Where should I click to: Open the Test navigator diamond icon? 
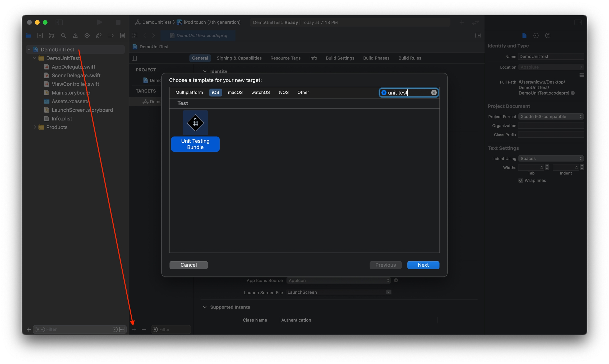[87, 35]
